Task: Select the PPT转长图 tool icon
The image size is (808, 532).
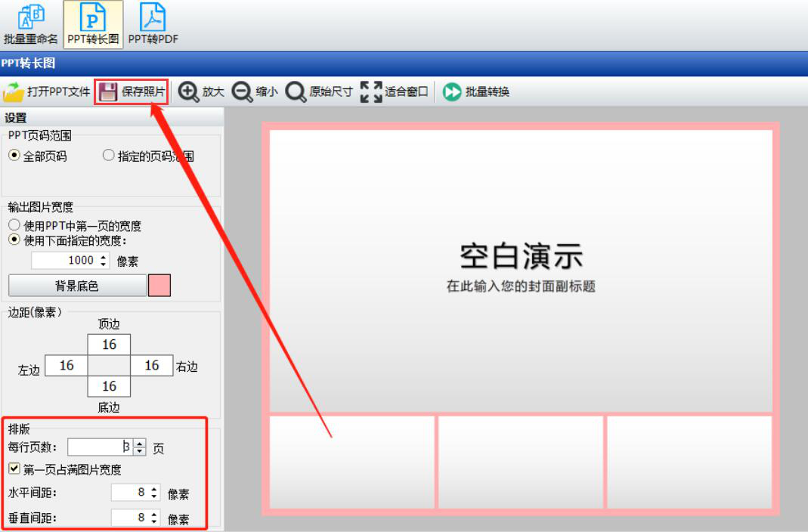Action: (x=93, y=24)
